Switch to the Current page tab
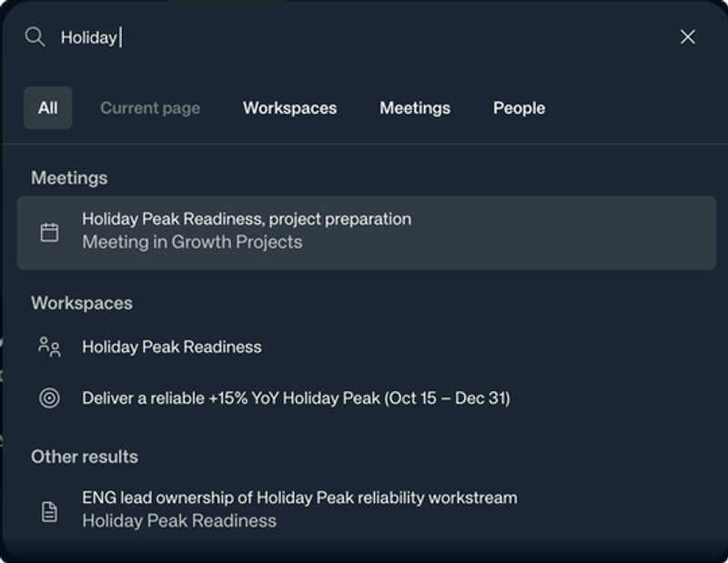 150,107
